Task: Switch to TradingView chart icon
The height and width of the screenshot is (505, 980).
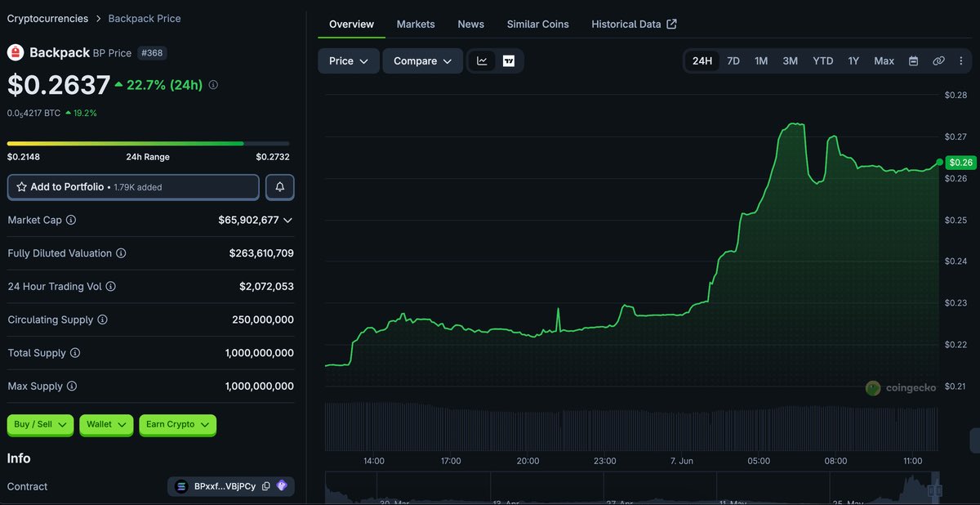Action: [509, 61]
